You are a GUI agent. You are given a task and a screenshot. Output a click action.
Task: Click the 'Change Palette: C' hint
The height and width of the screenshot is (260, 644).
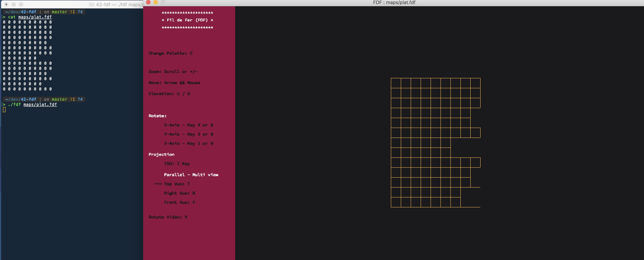[171, 53]
